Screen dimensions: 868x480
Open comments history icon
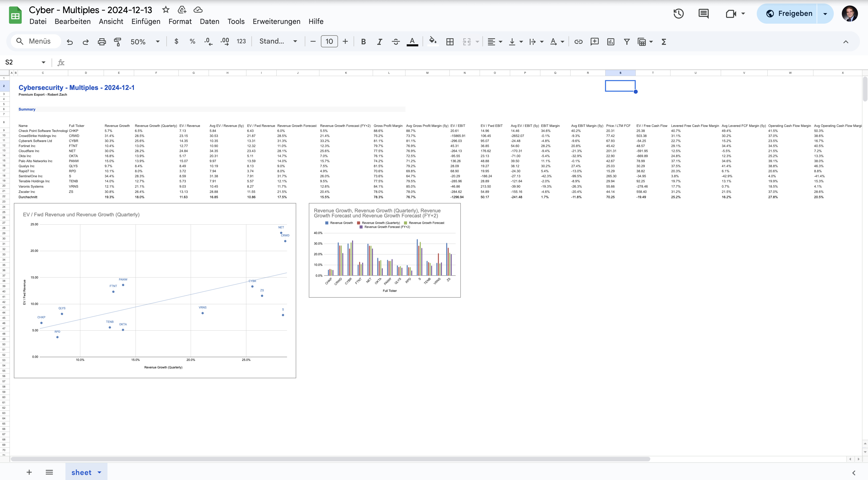[x=704, y=14]
